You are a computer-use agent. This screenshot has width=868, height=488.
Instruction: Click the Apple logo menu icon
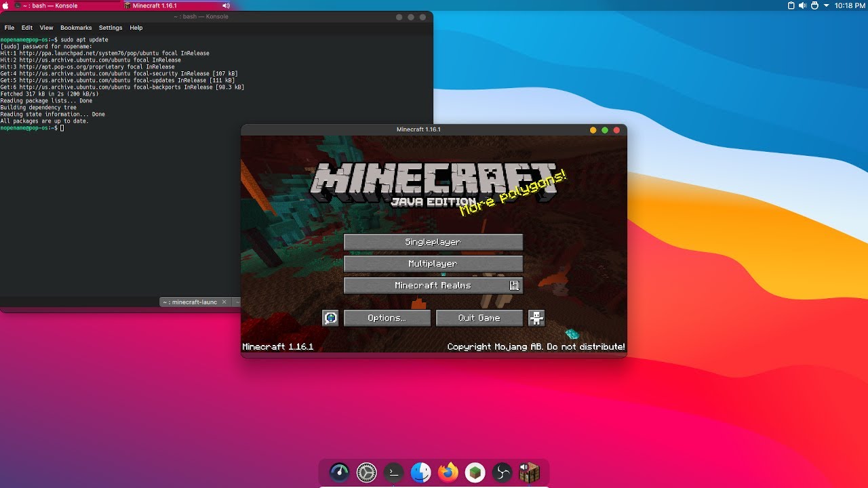5,5
